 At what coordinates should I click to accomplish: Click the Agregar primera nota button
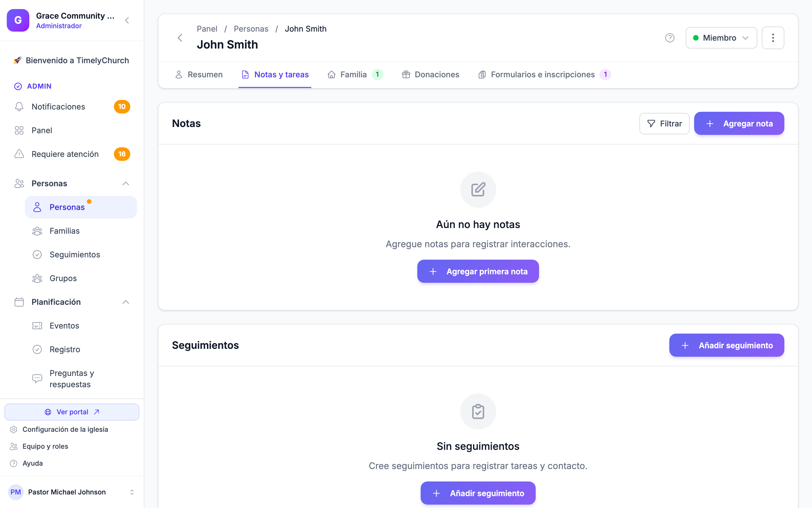tap(478, 271)
